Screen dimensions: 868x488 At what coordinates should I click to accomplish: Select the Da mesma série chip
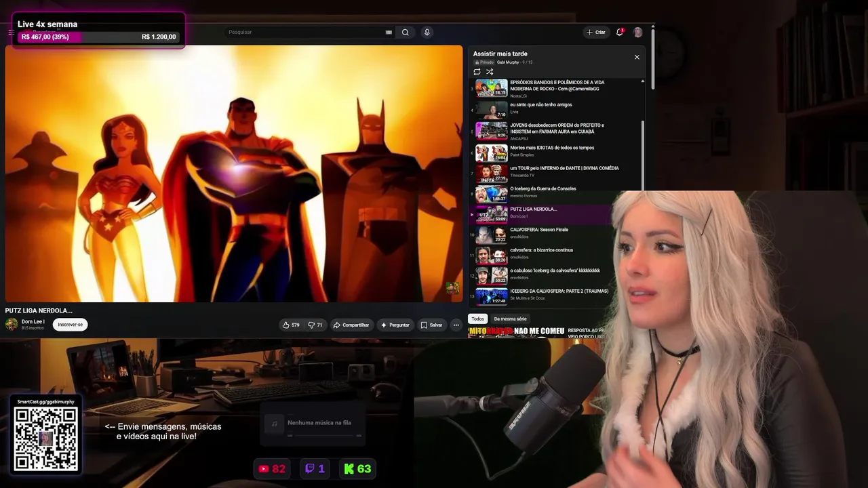coord(510,319)
